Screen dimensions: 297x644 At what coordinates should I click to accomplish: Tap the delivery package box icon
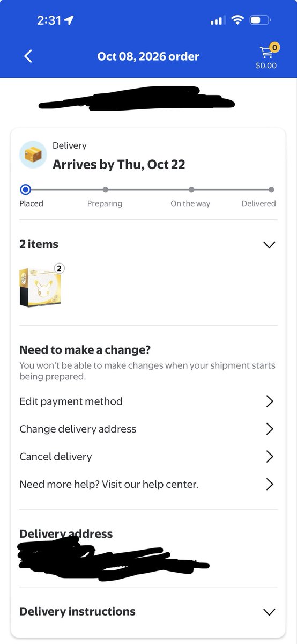pyautogui.click(x=33, y=155)
